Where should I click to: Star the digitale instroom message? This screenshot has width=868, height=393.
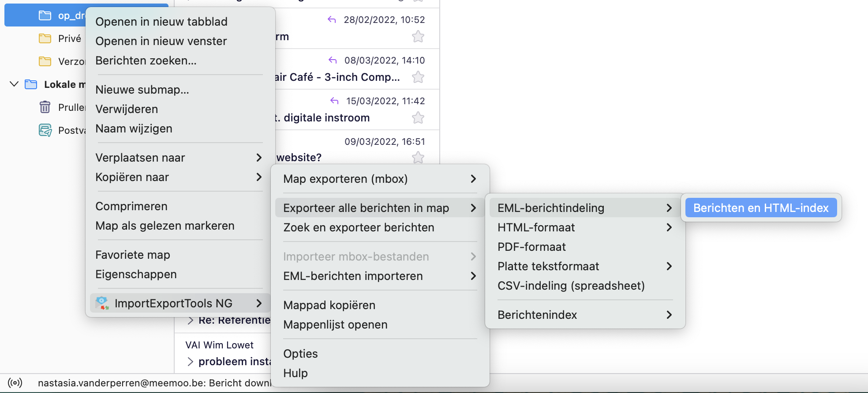(418, 118)
